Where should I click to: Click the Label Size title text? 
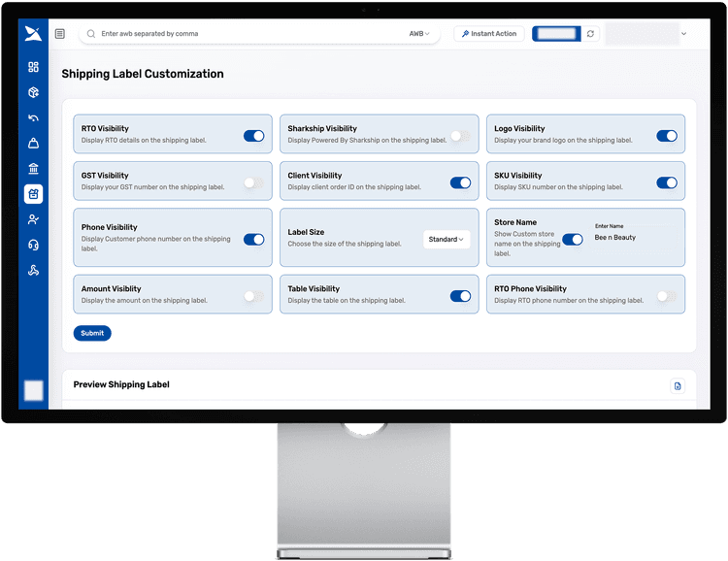click(306, 232)
